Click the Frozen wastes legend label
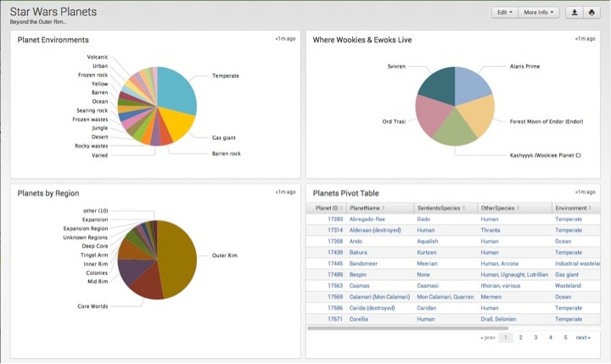The width and height of the screenshot is (611, 364). pos(90,120)
